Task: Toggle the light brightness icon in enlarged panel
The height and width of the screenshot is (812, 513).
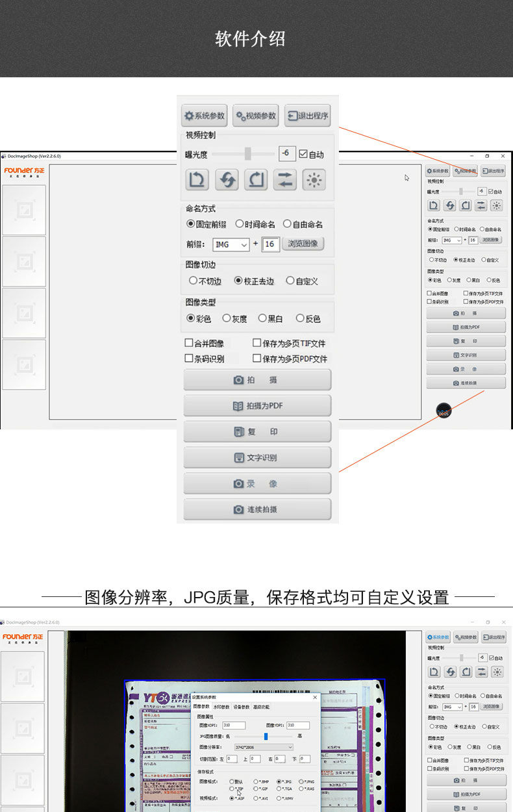Action: click(x=314, y=179)
